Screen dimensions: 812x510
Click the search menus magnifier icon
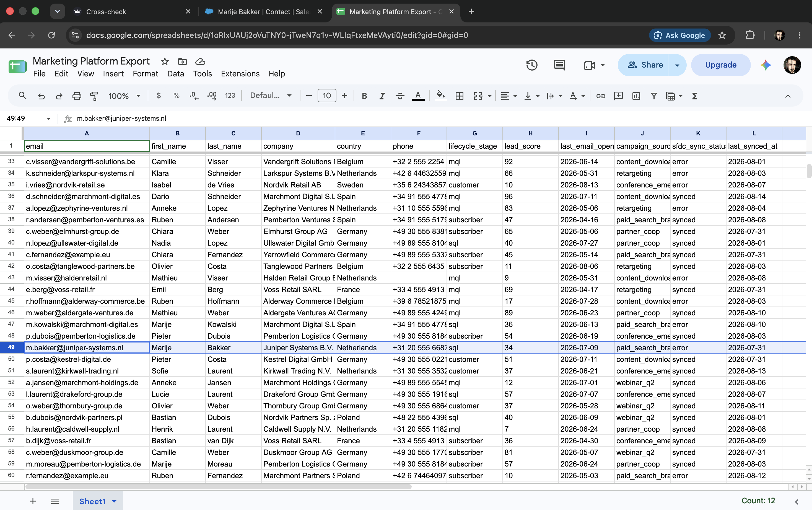coord(22,96)
